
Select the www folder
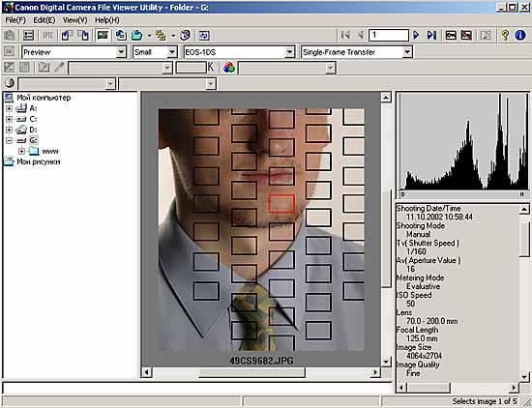pyautogui.click(x=50, y=151)
